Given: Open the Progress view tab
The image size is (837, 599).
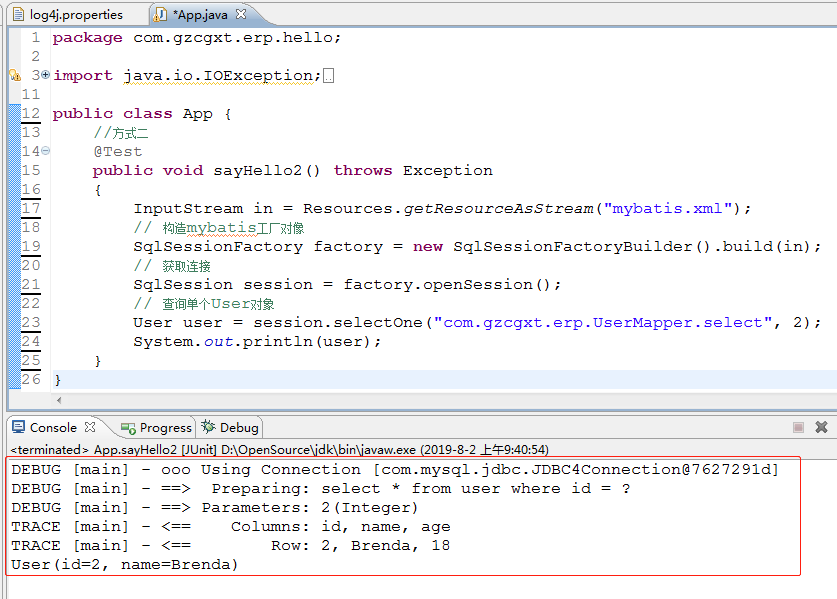Looking at the screenshot, I should point(156,428).
